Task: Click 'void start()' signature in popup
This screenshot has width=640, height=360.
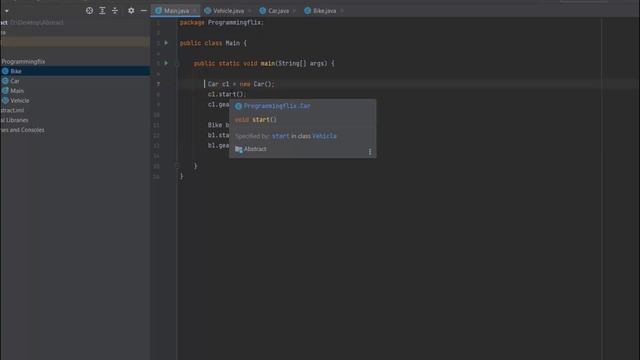Action: 256,120
